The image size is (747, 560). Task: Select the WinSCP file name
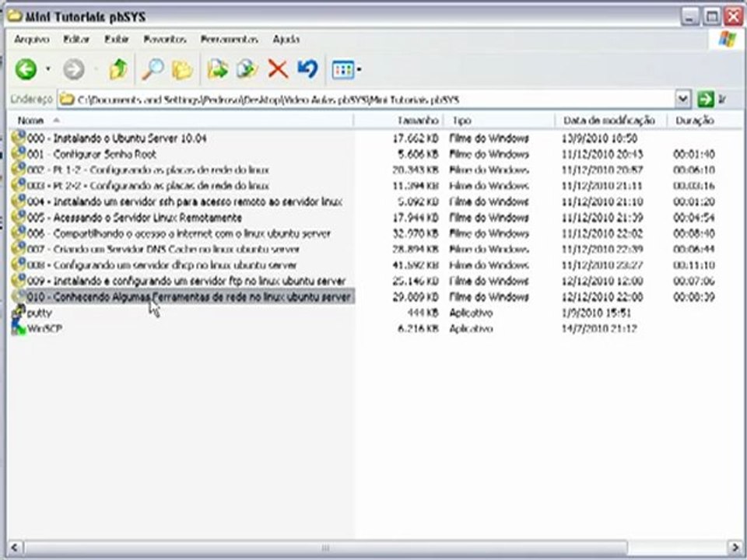coord(45,328)
